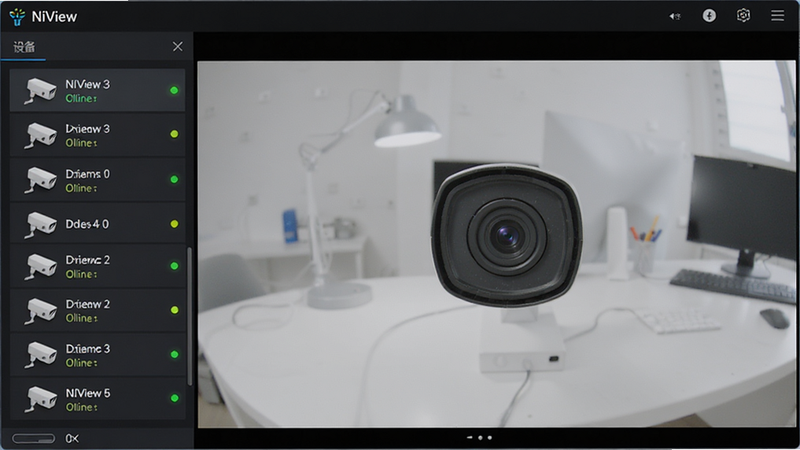This screenshot has width=800, height=450.
Task: Select the NIView 5 camera row
Action: tap(97, 399)
